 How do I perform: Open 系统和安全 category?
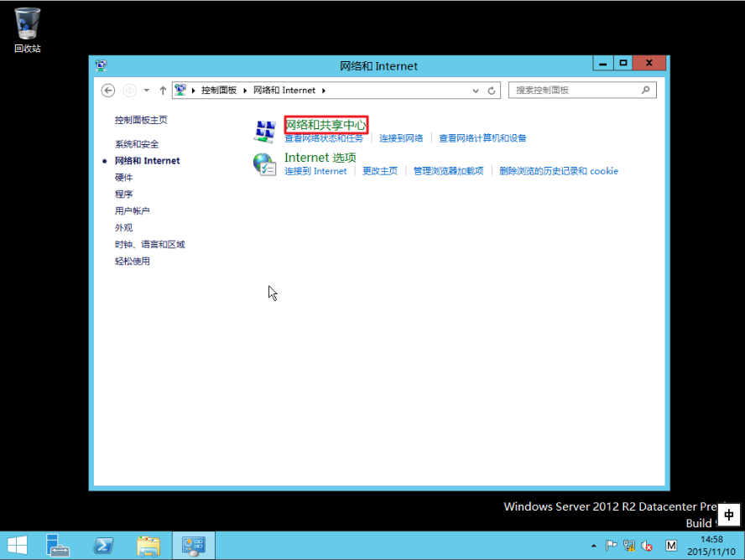tap(137, 144)
